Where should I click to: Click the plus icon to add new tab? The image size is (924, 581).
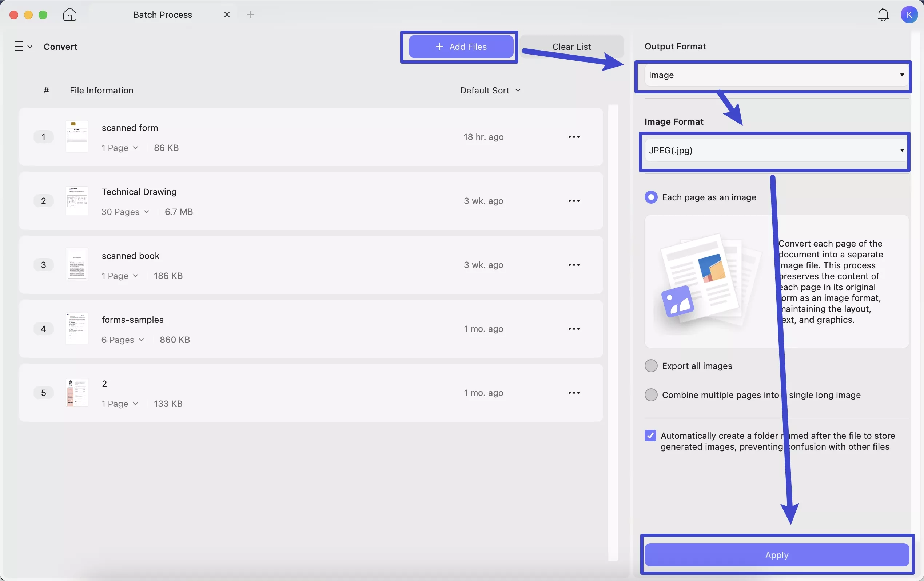tap(250, 15)
